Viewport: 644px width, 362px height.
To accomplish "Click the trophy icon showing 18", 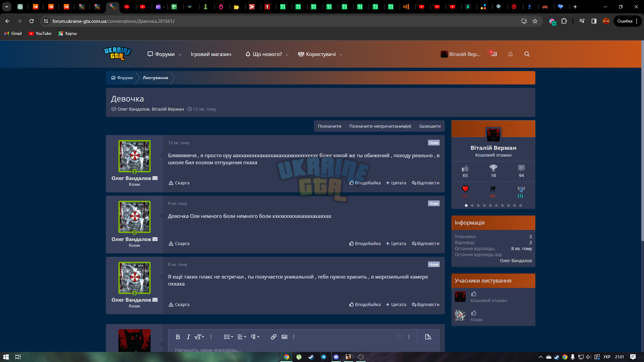I will click(493, 168).
